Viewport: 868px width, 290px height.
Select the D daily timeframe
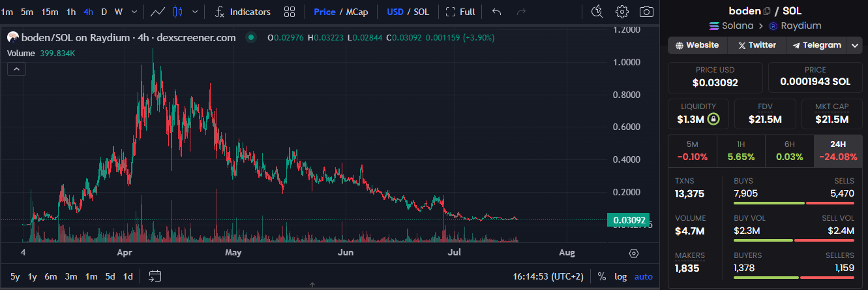coord(104,12)
